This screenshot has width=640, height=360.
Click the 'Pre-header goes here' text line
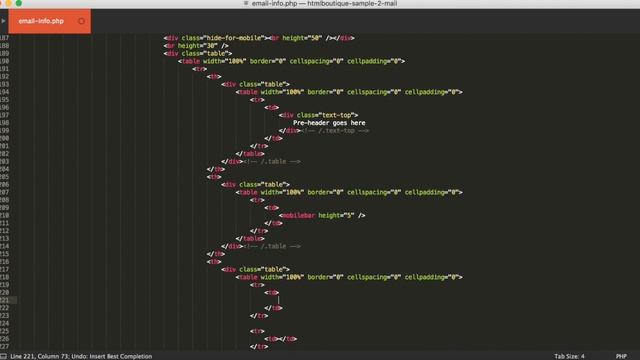pos(329,123)
